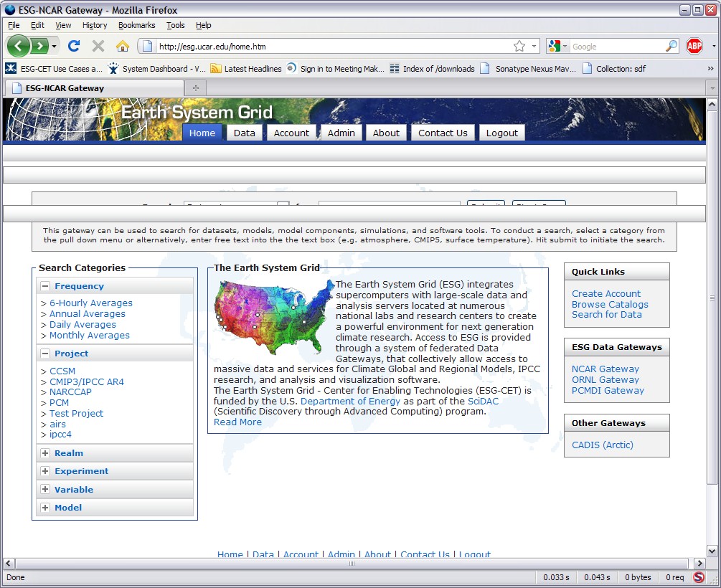Open the Adblock Plus ABP icon
This screenshot has width=721, height=588.
pyautogui.click(x=694, y=46)
